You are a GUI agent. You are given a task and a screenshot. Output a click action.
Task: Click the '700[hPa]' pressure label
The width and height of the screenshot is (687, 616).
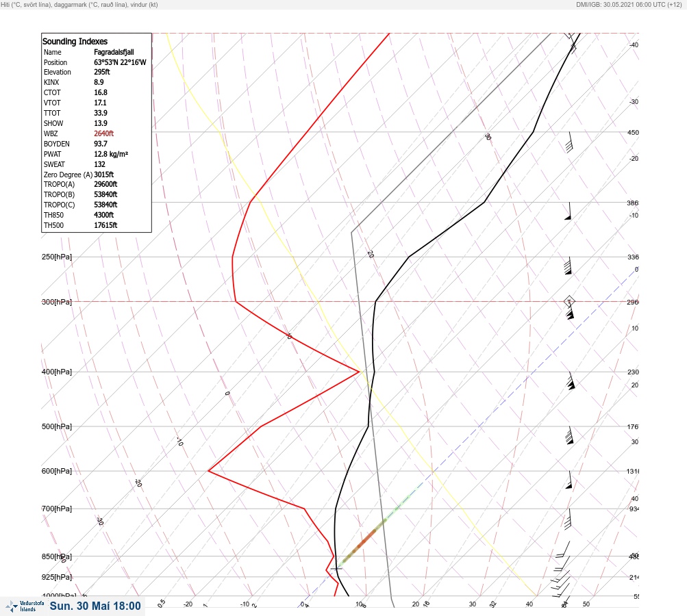pos(57,509)
